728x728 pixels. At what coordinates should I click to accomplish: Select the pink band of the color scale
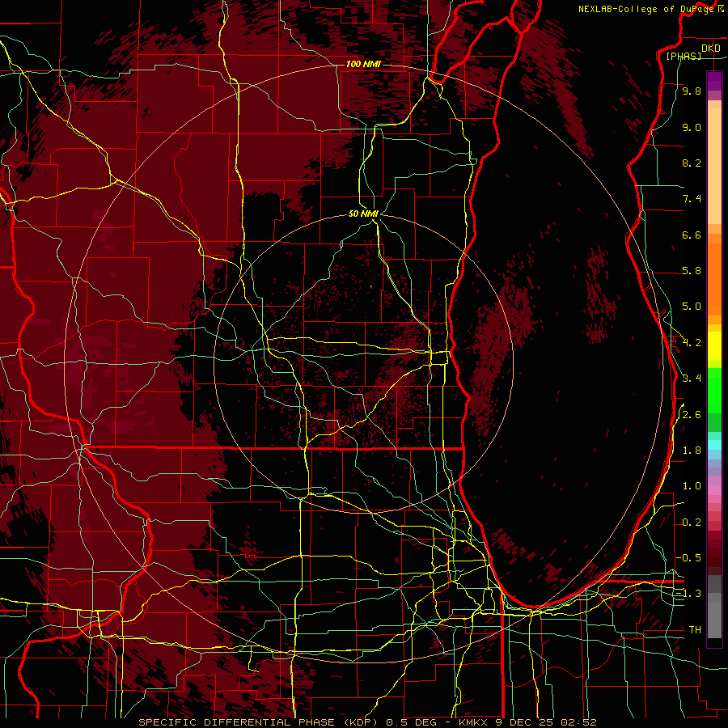tap(714, 490)
